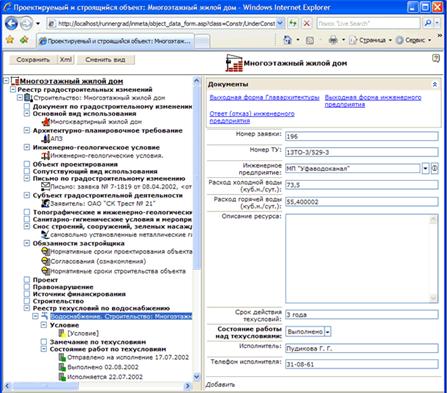The image size is (447, 393).
Task: Toggle box next to Правонарушение
Action: pos(27,287)
